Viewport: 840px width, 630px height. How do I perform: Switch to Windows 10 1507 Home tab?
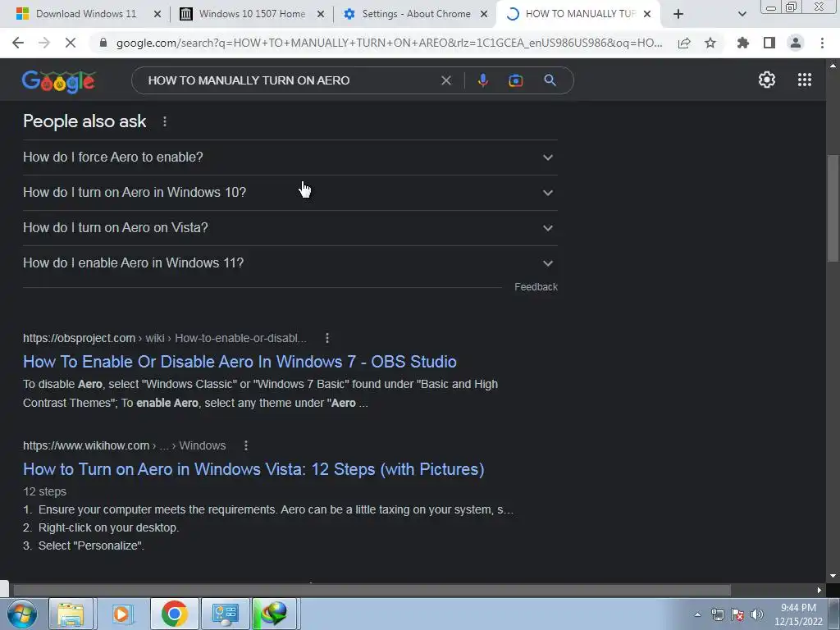tap(252, 14)
